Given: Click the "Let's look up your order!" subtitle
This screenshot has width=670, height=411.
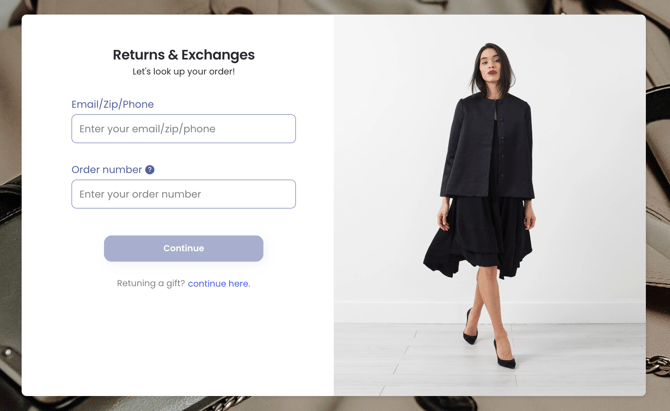Looking at the screenshot, I should pos(183,72).
